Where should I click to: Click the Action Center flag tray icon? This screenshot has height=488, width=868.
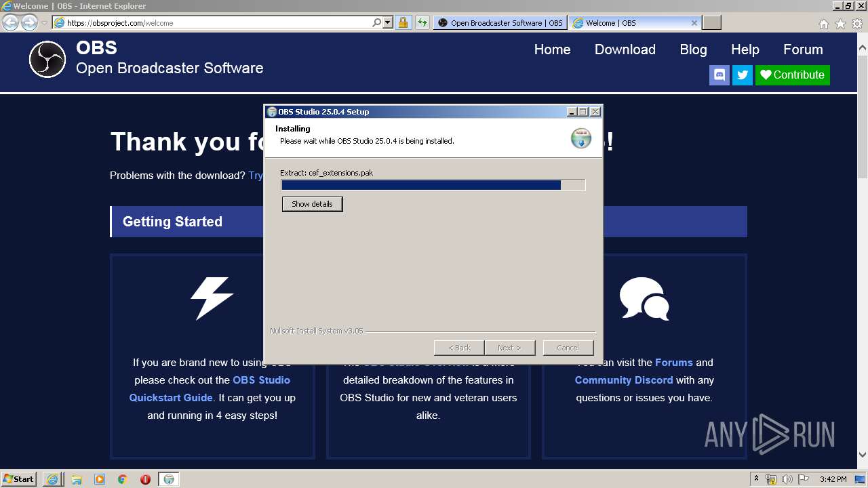click(x=803, y=479)
